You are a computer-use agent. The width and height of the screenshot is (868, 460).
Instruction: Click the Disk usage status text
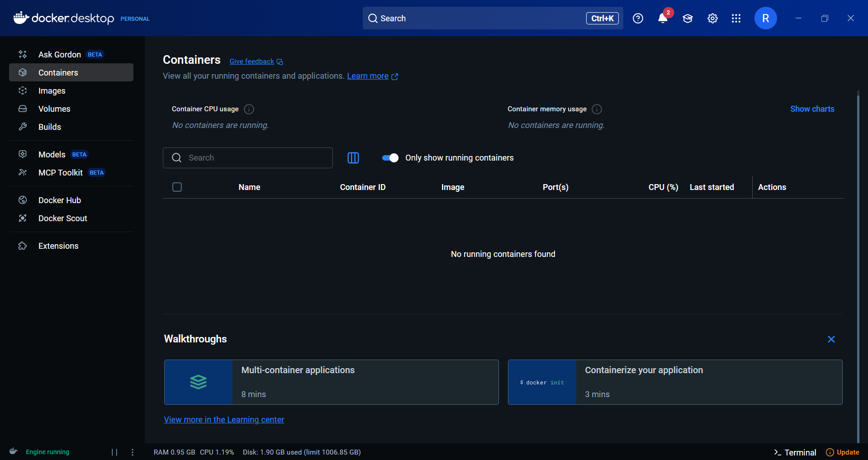click(x=302, y=452)
